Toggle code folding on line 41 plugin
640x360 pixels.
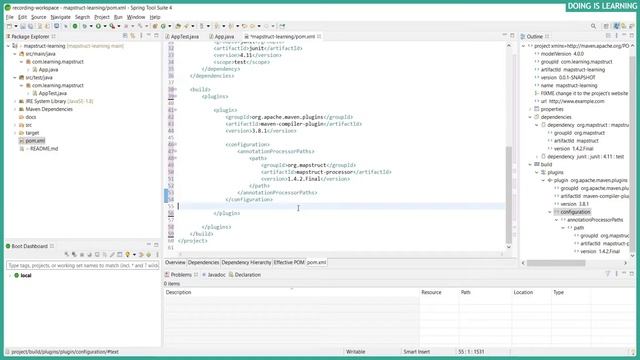click(176, 110)
